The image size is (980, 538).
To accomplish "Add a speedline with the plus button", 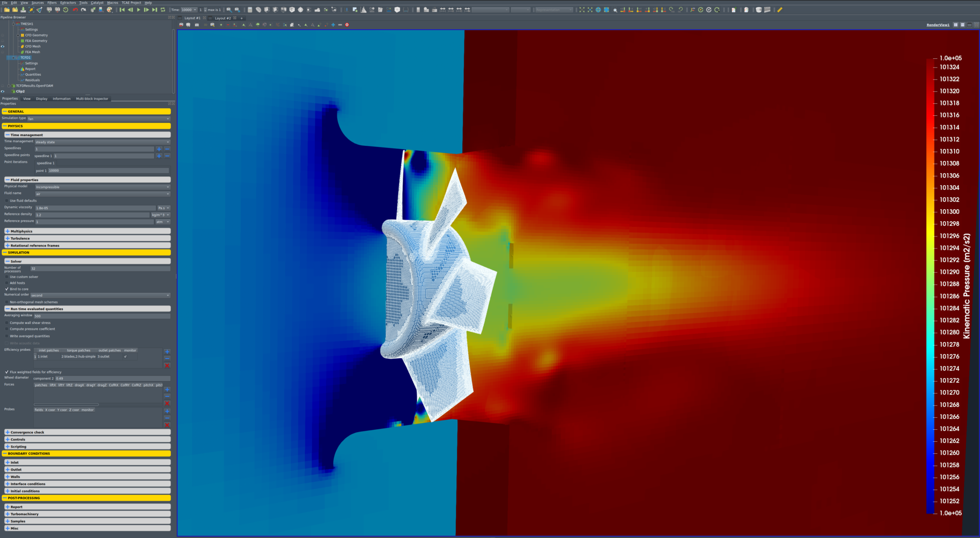I will (x=159, y=148).
